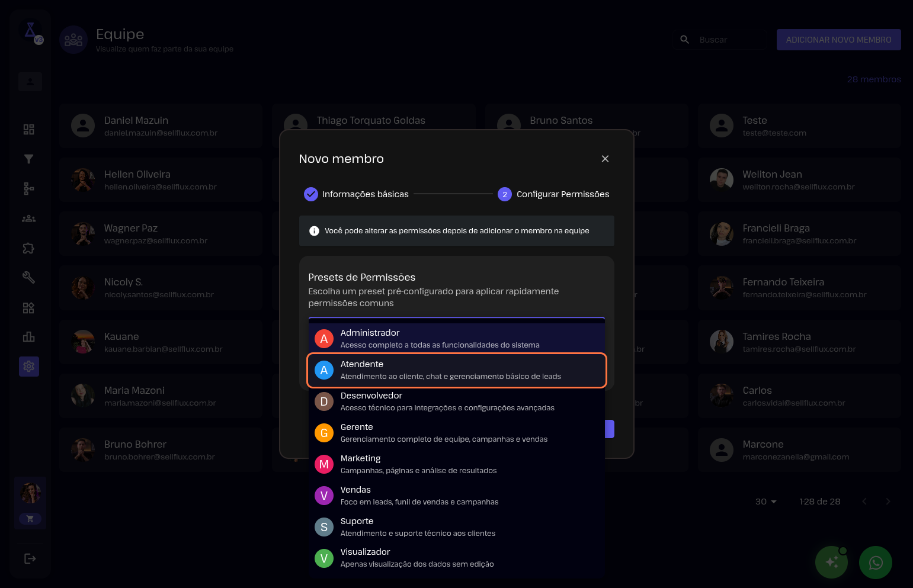
Task: Choose the Administrador preset option
Action: tap(456, 339)
